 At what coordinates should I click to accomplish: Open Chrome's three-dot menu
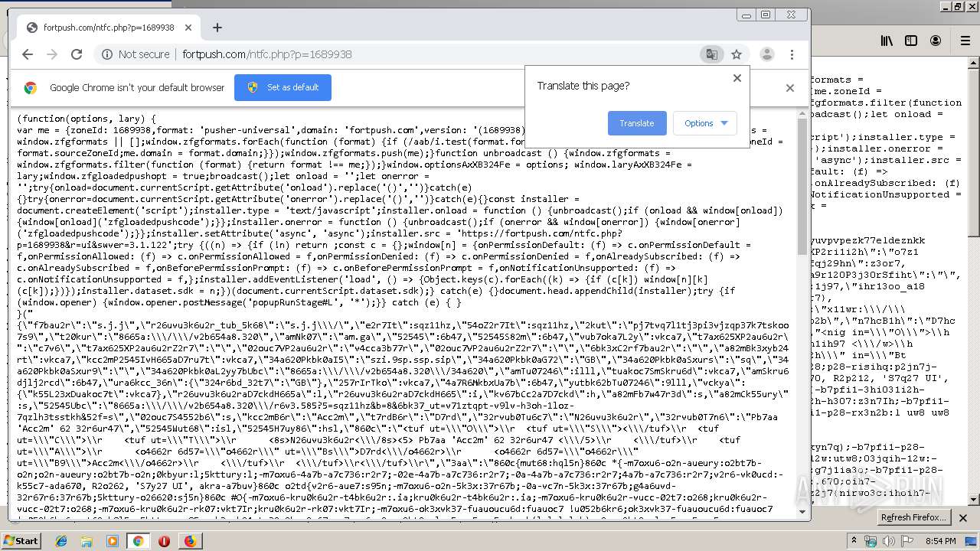pyautogui.click(x=792, y=54)
